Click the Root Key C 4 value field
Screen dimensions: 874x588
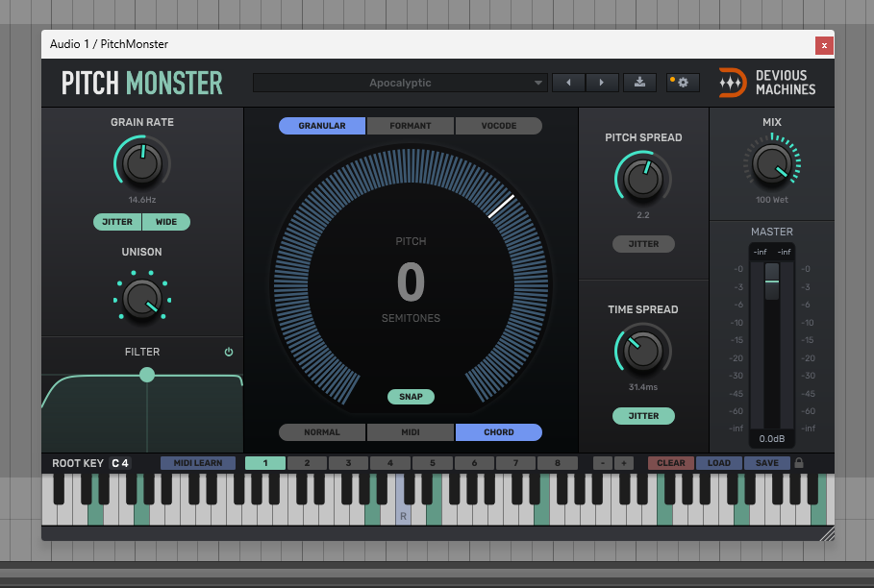pos(120,463)
